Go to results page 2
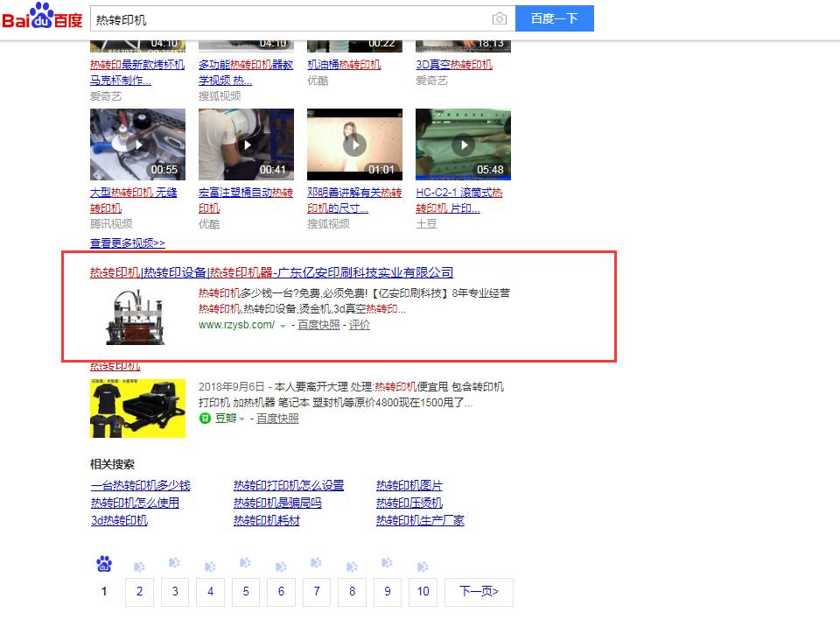The height and width of the screenshot is (634, 840). [139, 592]
